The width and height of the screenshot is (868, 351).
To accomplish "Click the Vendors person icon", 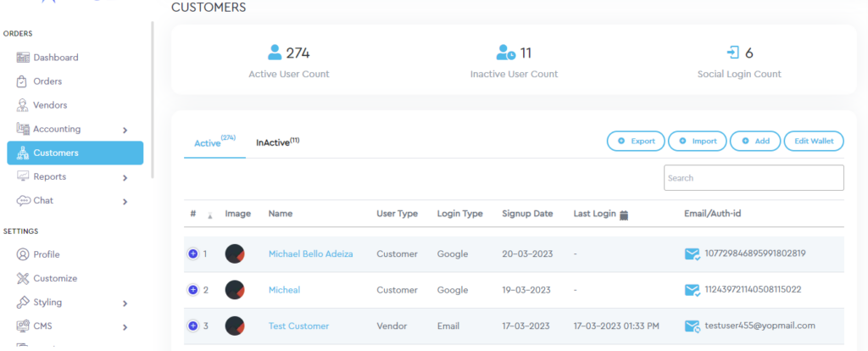I will click(23, 105).
